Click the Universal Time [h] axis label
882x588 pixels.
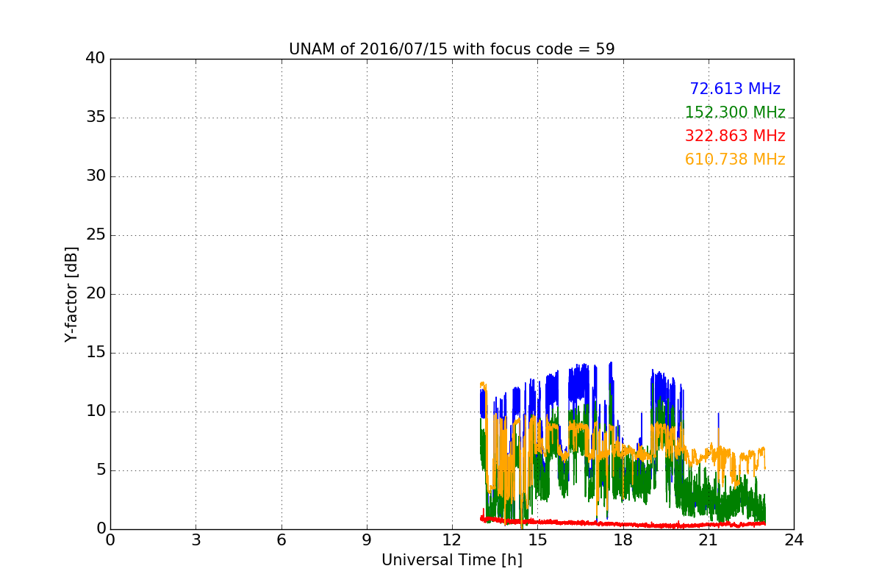(x=451, y=560)
